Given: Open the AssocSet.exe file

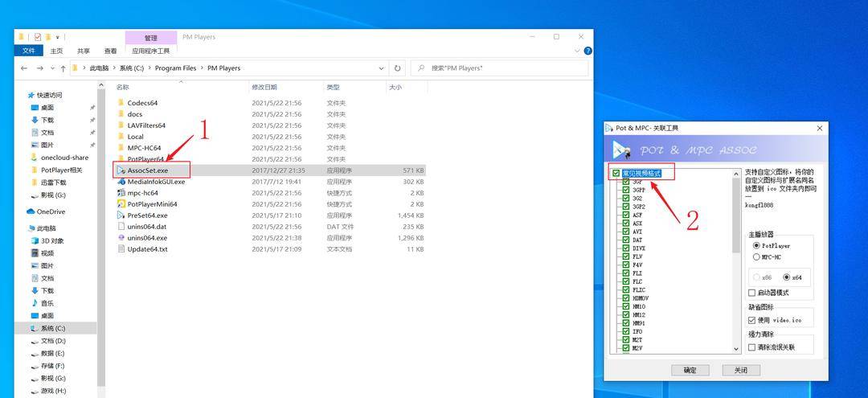Looking at the screenshot, I should (x=147, y=170).
